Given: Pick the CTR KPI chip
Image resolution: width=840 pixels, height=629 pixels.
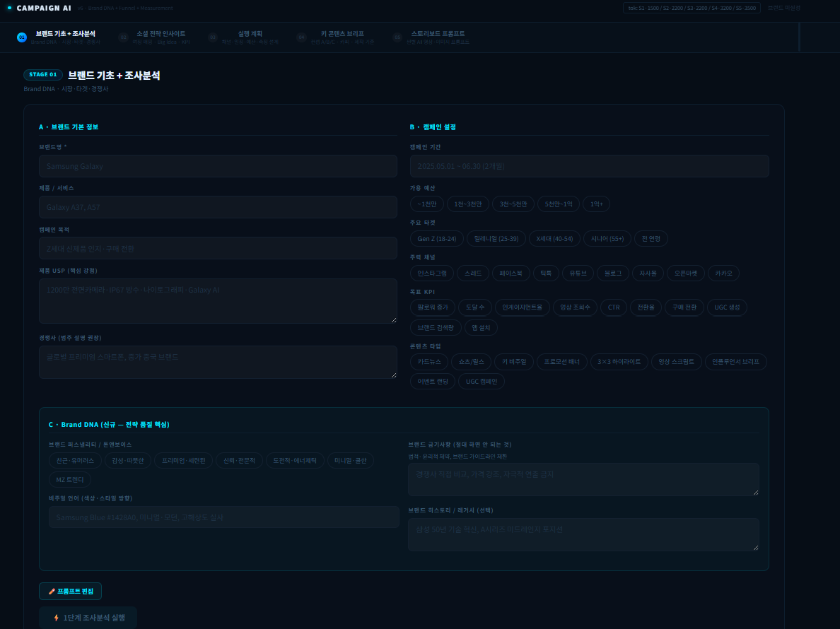Looking at the screenshot, I should (614, 307).
